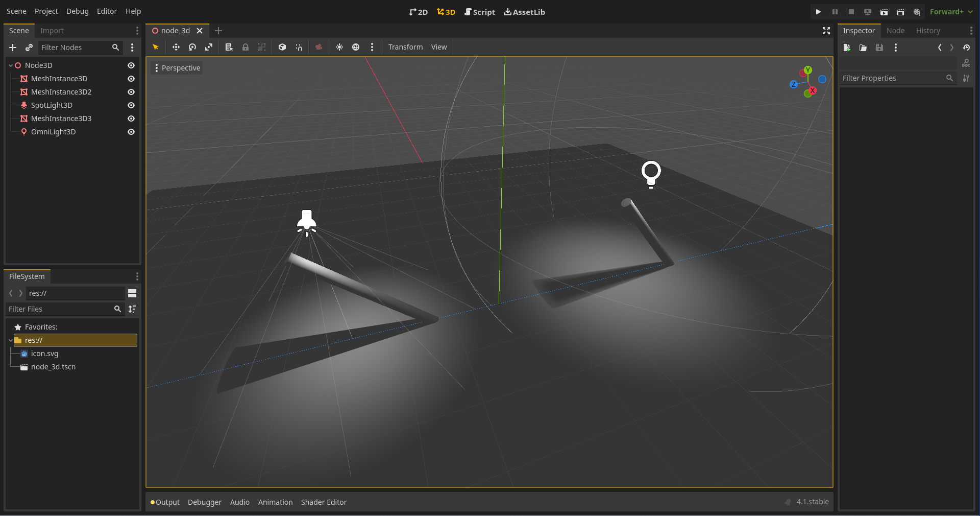Hide the OmniLight3D node
Viewport: 980px width, 516px height.
tap(131, 132)
